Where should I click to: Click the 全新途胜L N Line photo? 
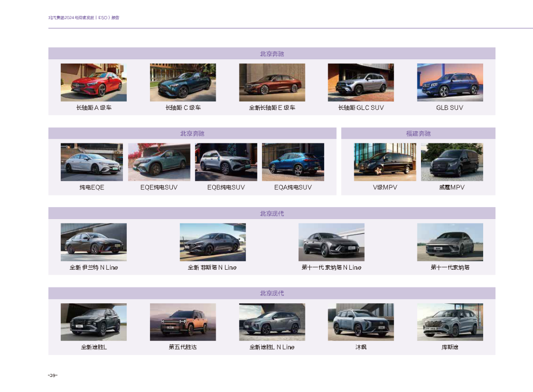272,322
